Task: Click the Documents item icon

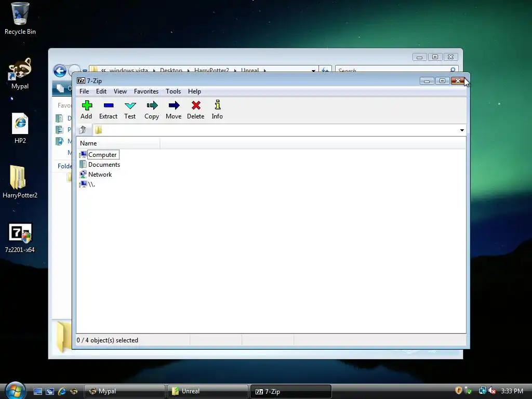Action: click(83, 165)
